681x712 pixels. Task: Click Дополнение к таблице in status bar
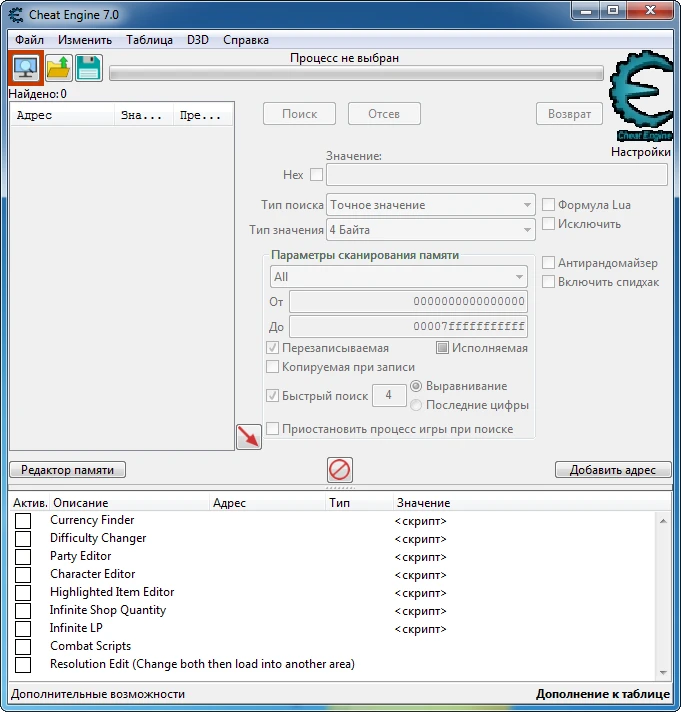click(x=602, y=694)
